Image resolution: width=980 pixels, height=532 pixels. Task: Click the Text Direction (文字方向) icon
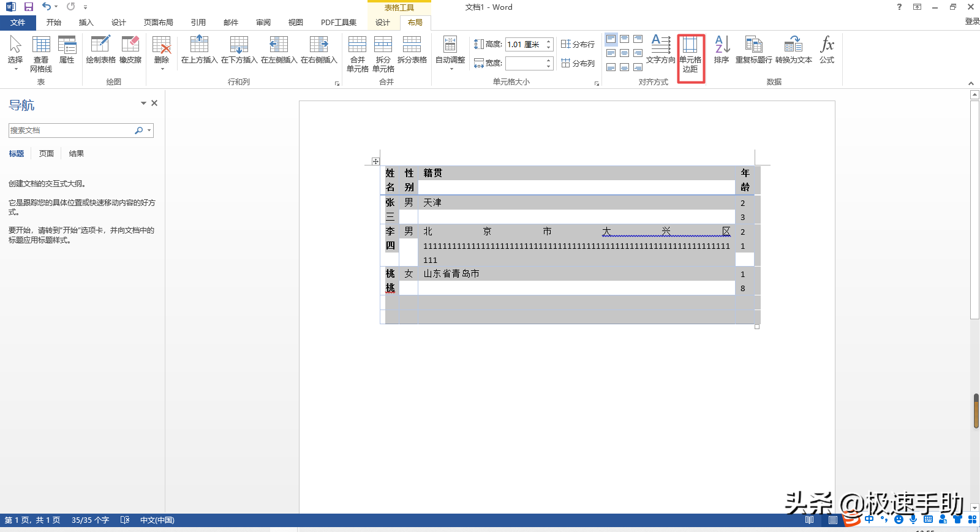pos(660,50)
